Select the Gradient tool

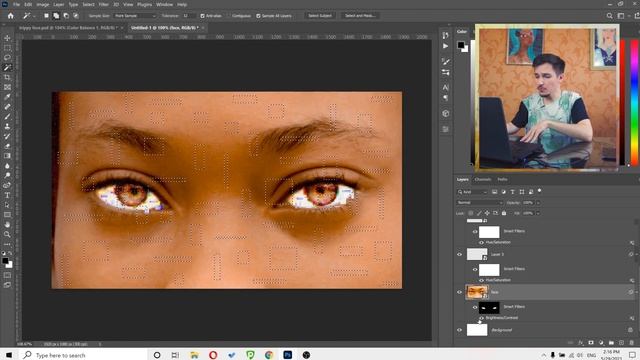(x=7, y=156)
